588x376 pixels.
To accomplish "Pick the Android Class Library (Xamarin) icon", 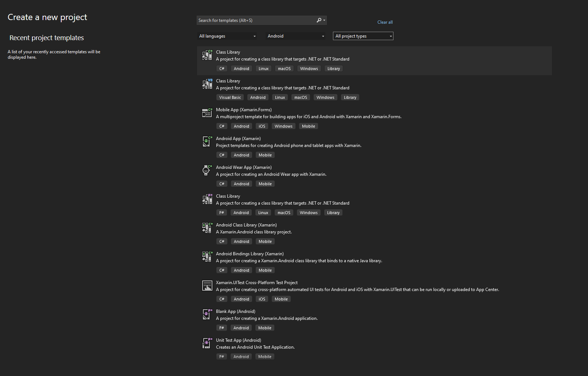I will [x=207, y=228].
